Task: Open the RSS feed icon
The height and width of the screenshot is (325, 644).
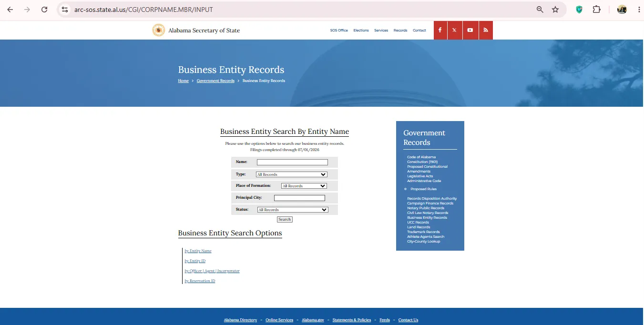Action: point(486,30)
